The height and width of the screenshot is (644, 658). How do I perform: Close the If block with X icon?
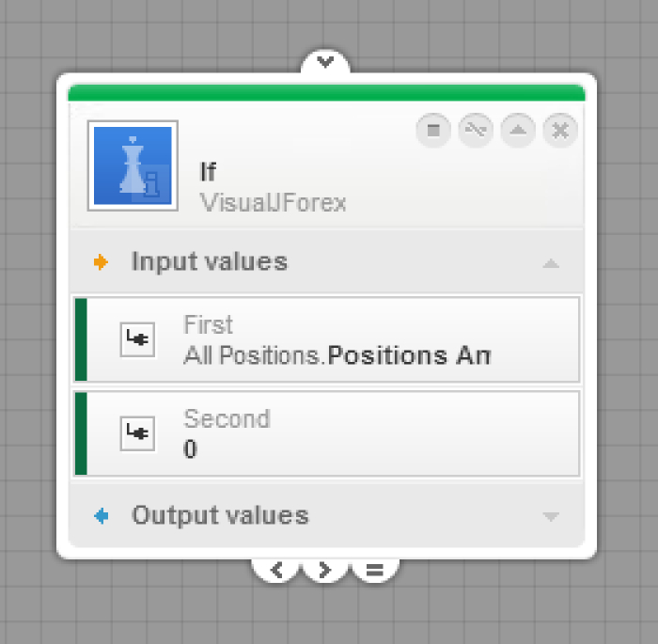[x=560, y=130]
